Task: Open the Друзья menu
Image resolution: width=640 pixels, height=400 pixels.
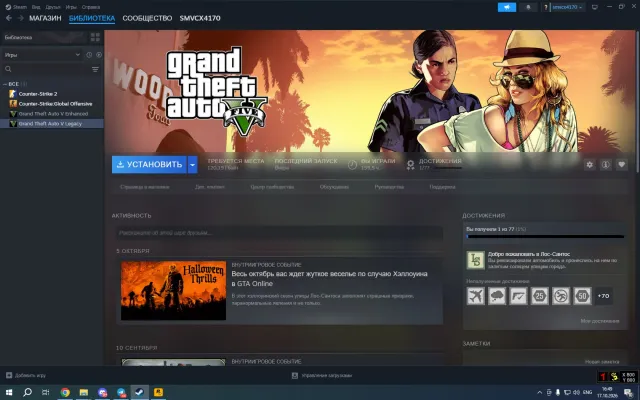Action: point(53,7)
